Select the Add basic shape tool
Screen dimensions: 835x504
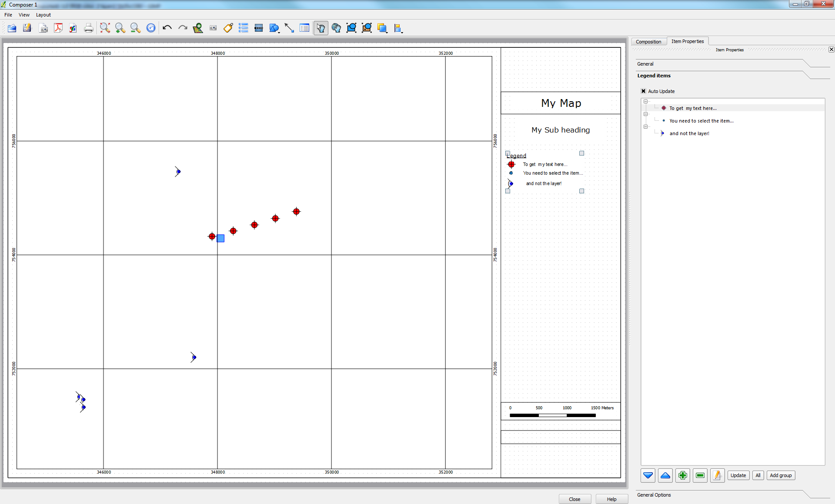point(274,28)
